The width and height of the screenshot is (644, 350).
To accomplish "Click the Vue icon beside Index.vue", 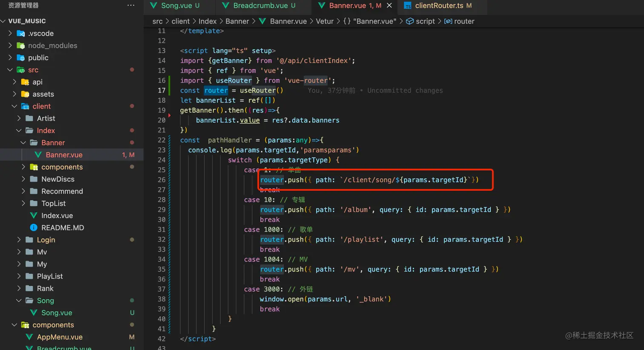I will point(34,215).
